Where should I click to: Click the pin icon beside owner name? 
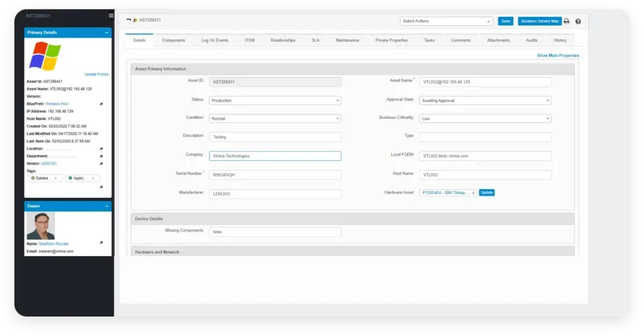[101, 243]
